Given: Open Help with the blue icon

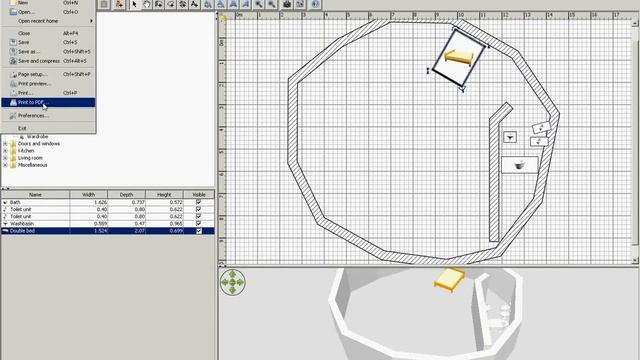Looking at the screenshot, I should coord(315,4).
